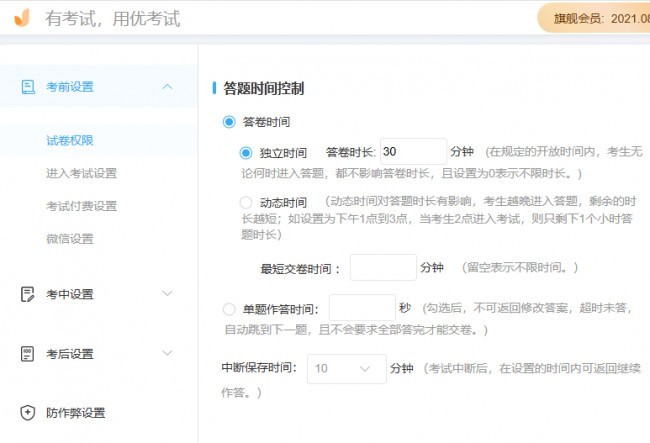Expand the 考中设置 section chevron
This screenshot has width=650, height=443.
[x=167, y=293]
